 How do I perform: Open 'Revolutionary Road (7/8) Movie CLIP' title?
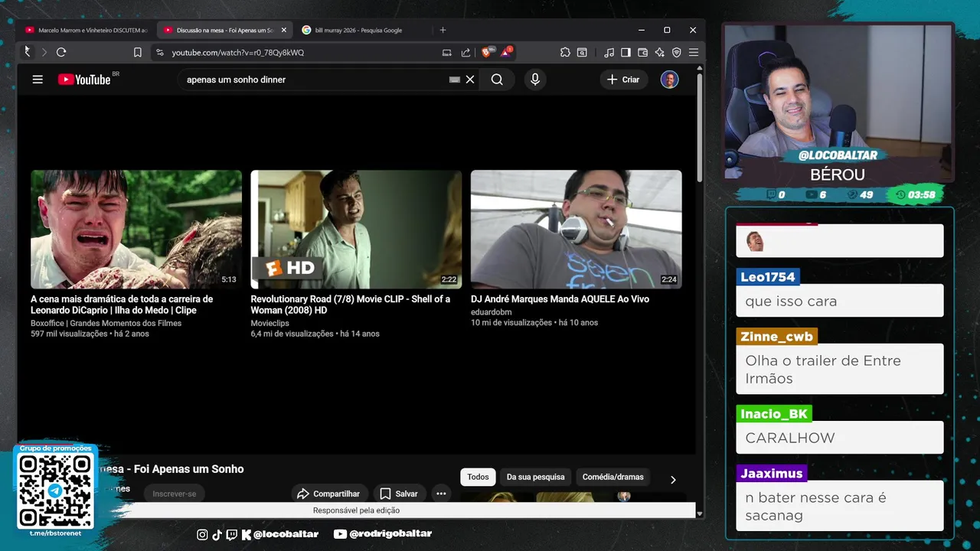coord(350,305)
